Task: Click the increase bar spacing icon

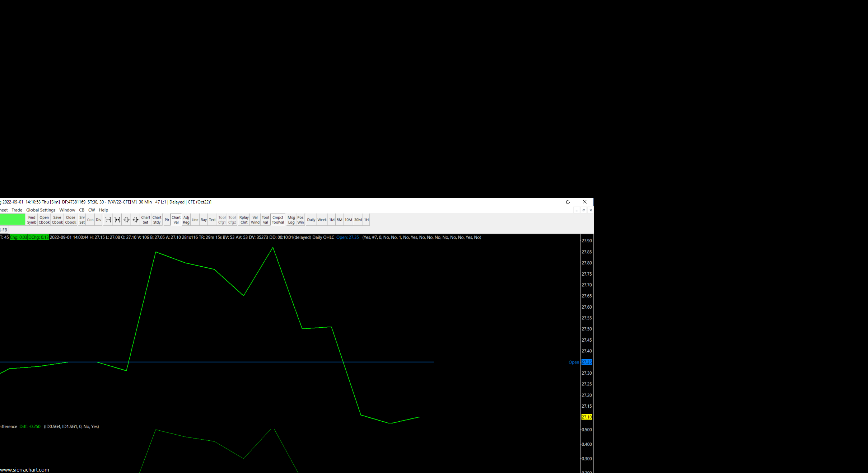Action: 108,220
